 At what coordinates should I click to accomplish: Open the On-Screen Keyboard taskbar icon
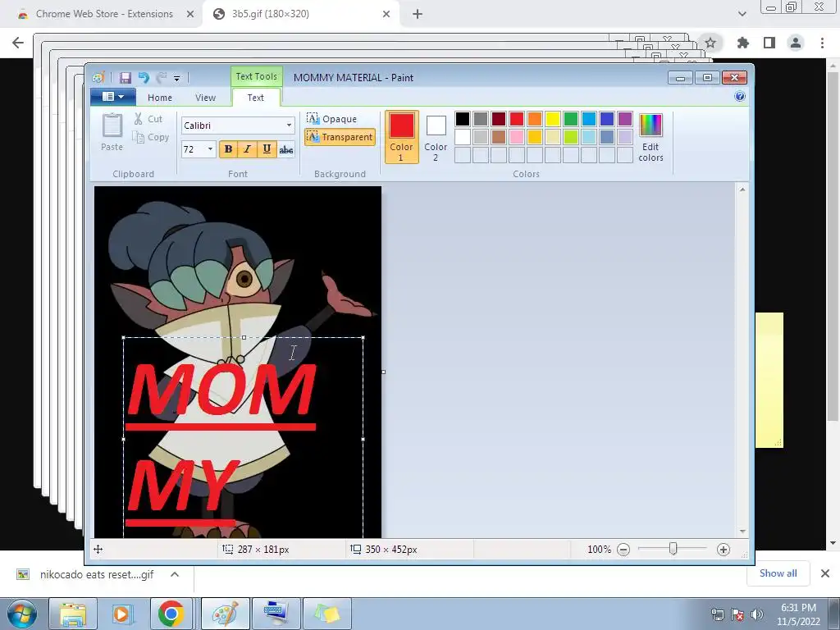coord(276,614)
